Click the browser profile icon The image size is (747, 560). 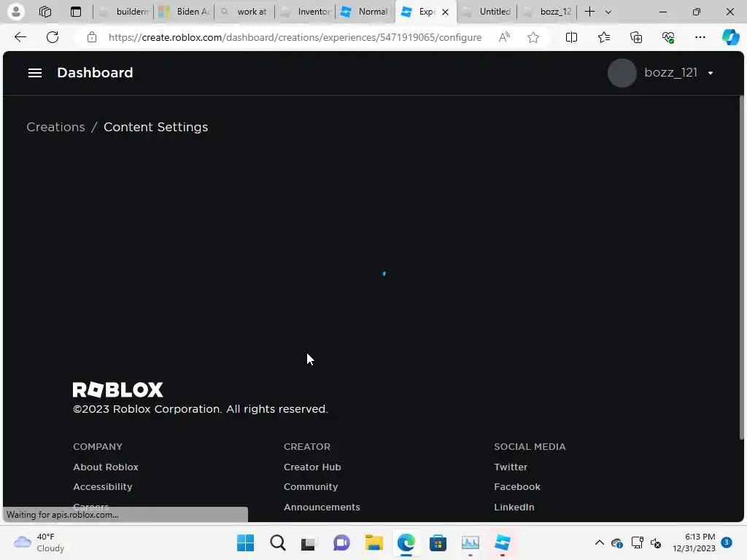tap(16, 12)
